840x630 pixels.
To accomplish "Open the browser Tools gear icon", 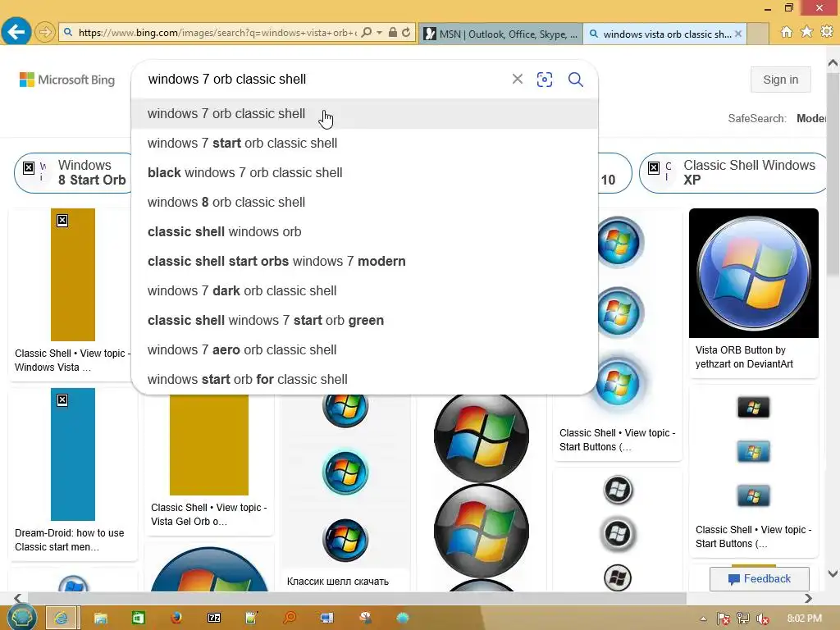I will [827, 32].
